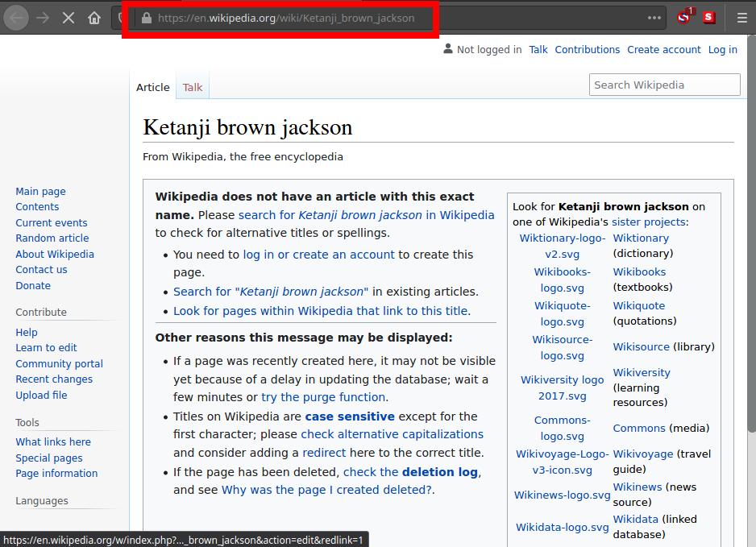Open About Wikipedia link

point(55,254)
